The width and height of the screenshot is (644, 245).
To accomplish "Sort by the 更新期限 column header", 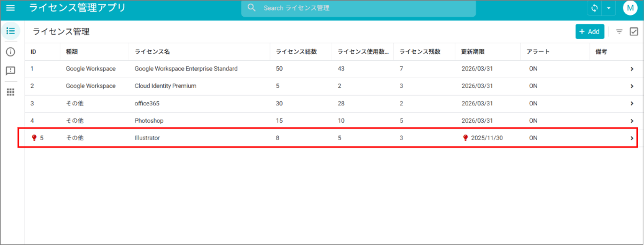I will (473, 51).
